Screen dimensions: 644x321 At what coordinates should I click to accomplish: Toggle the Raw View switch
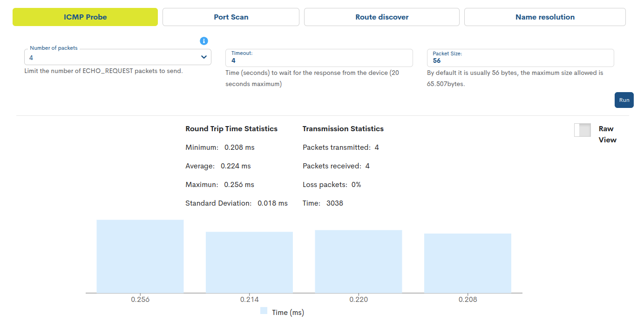(583, 130)
